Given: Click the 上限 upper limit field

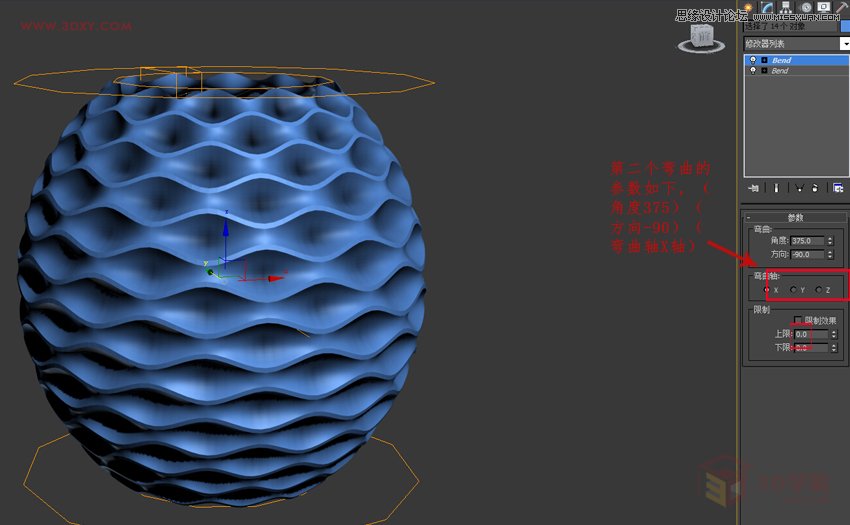Looking at the screenshot, I should (811, 334).
